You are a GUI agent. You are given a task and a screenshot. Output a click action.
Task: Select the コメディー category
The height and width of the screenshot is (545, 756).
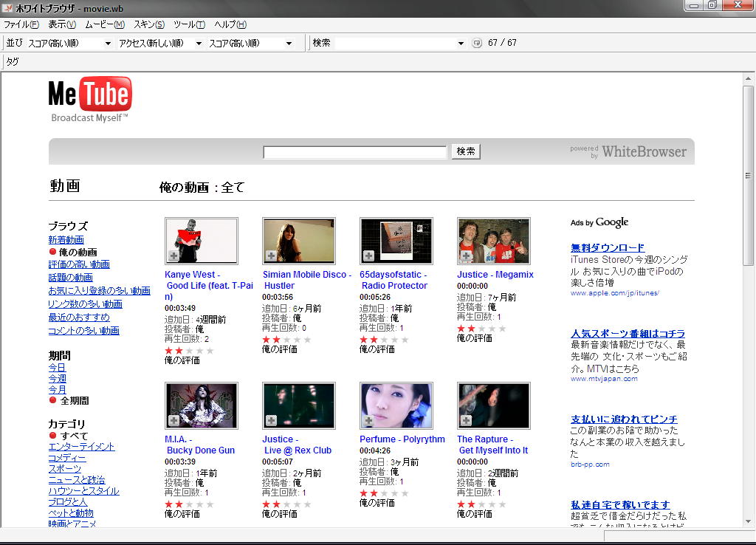click(x=67, y=458)
